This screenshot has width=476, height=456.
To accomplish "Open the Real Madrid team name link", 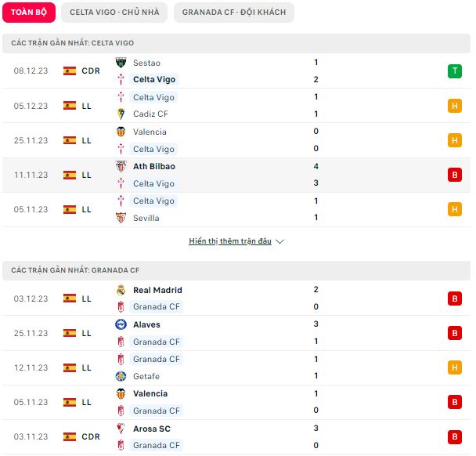I will (157, 290).
